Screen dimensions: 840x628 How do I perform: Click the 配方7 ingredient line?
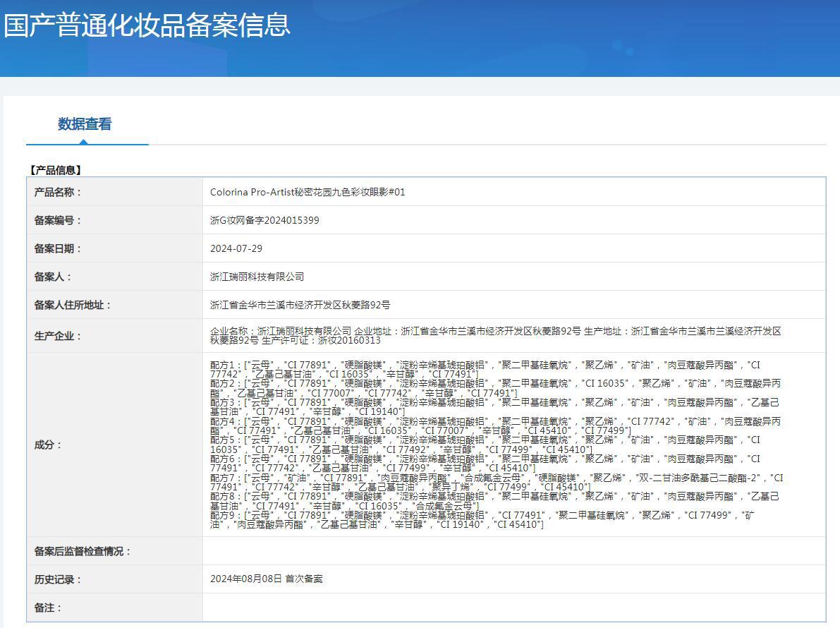[497, 482]
